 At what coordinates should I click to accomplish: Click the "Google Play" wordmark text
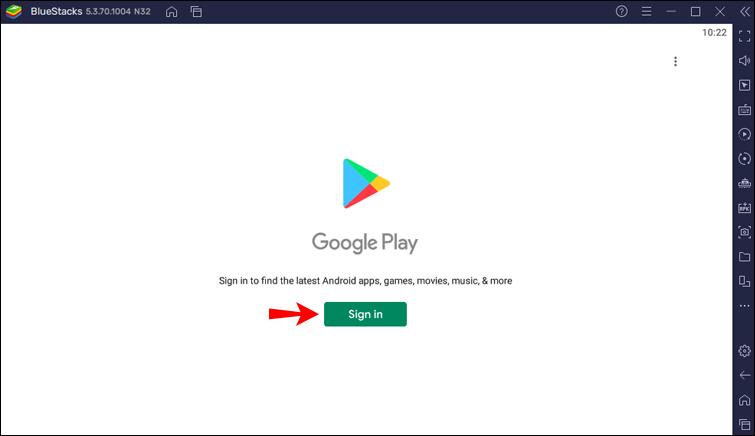coord(364,243)
